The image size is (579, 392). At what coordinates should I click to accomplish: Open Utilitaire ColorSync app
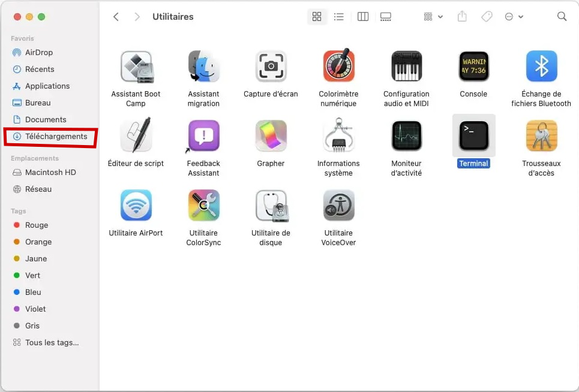(x=203, y=206)
